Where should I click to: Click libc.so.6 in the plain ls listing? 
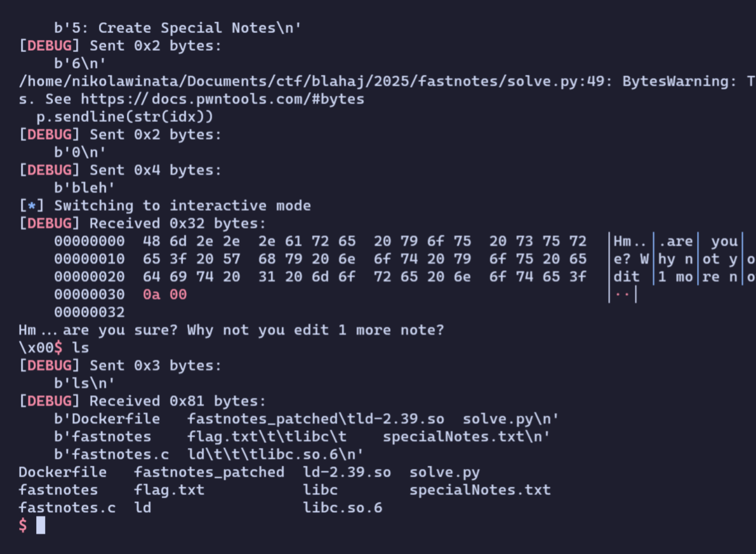[343, 508]
